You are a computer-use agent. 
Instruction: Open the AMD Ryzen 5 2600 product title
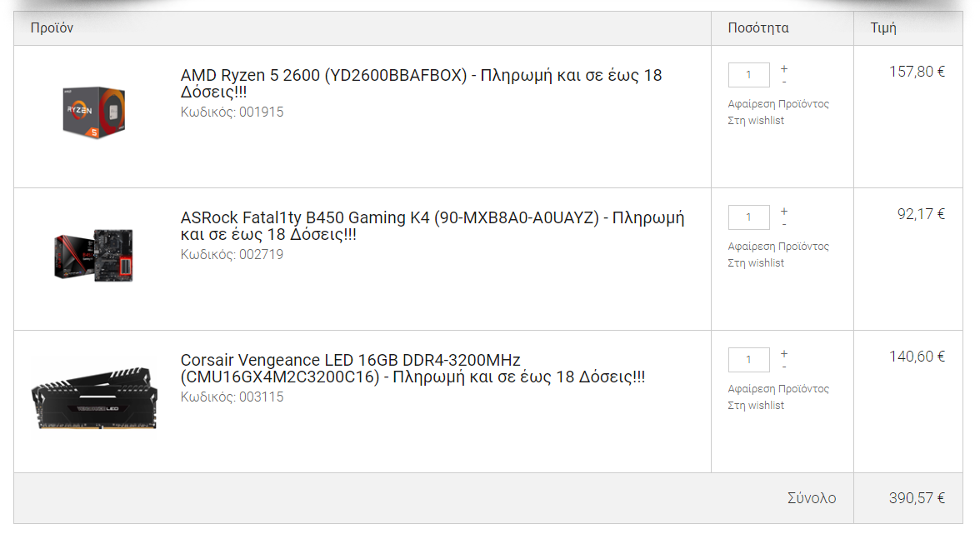click(422, 83)
